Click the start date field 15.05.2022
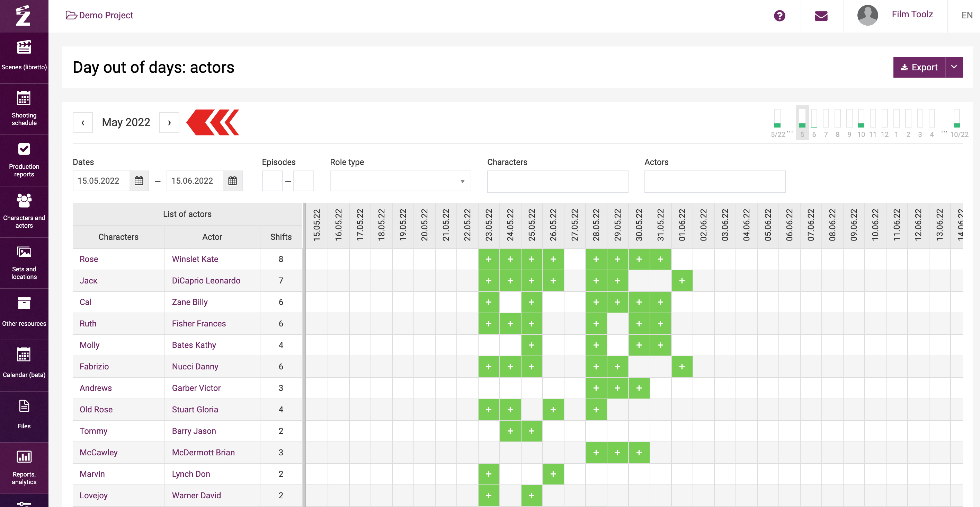The height and width of the screenshot is (507, 980). (x=101, y=181)
